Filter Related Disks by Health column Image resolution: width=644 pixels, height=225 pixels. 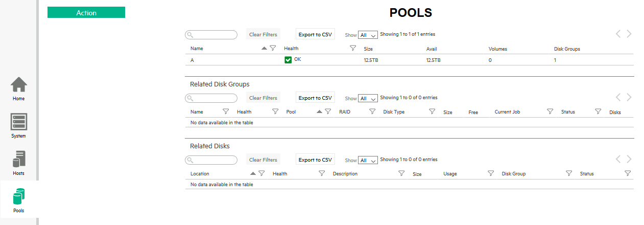pos(322,173)
